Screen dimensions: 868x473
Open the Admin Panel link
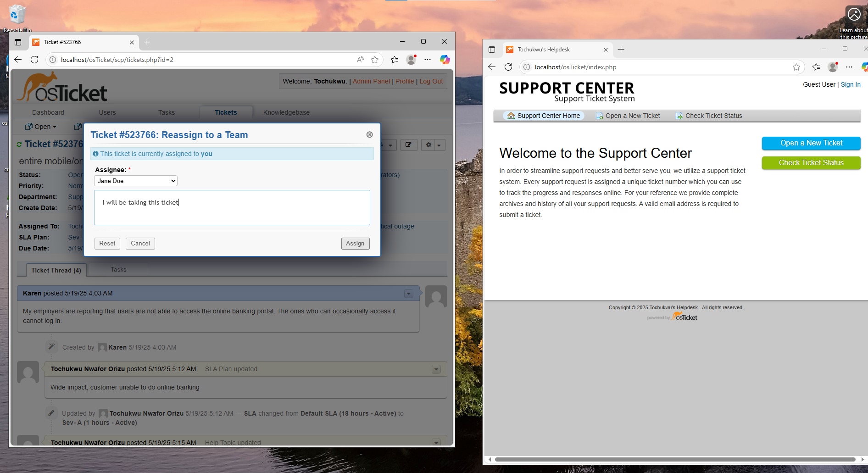point(371,81)
